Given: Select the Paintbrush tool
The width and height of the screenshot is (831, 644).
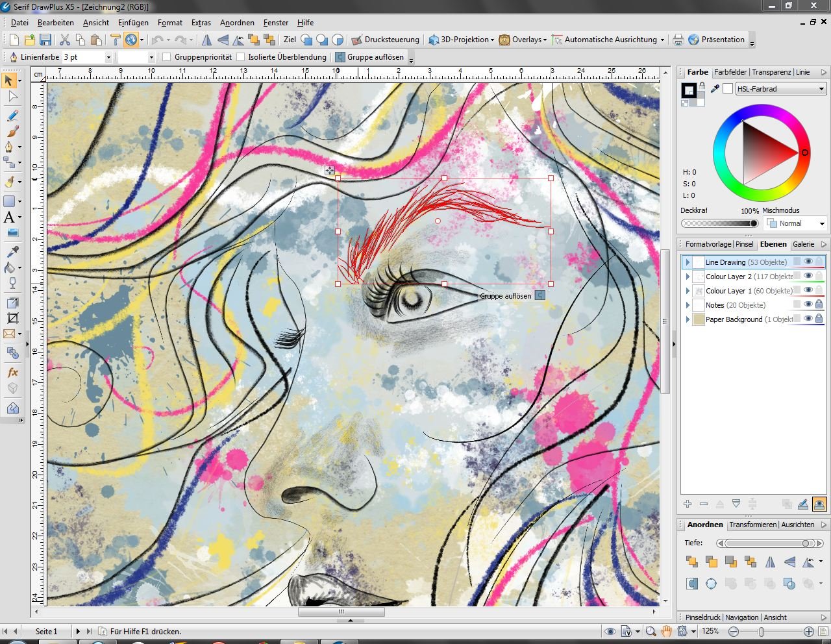Looking at the screenshot, I should [x=12, y=131].
